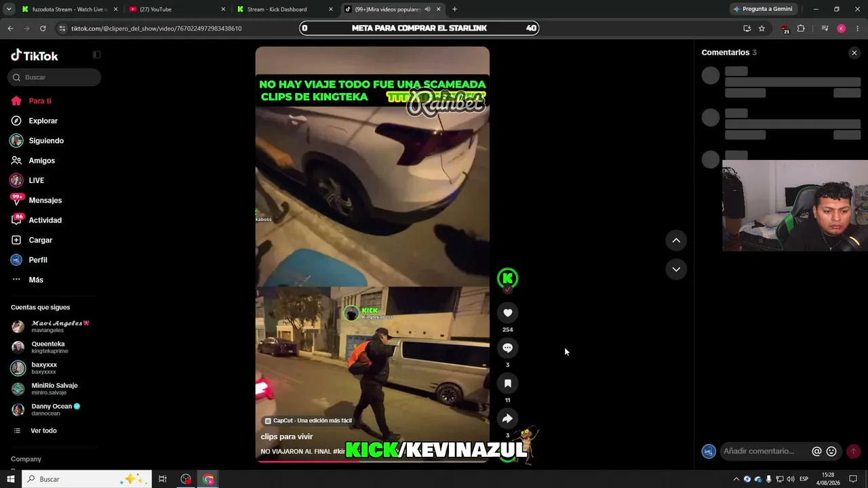Open the TikTok logo home link
This screenshot has height=488, width=868.
tap(35, 56)
